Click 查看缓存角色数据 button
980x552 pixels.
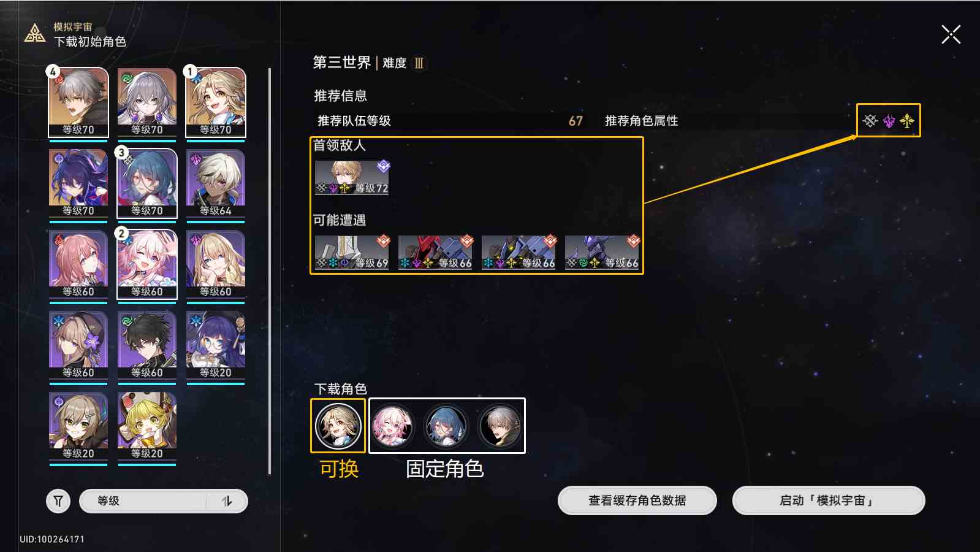[x=637, y=500]
